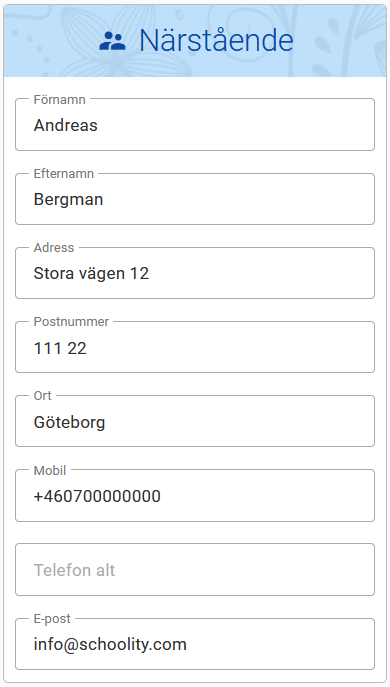Focus the E-post email field
The width and height of the screenshot is (390, 687).
click(x=195, y=644)
